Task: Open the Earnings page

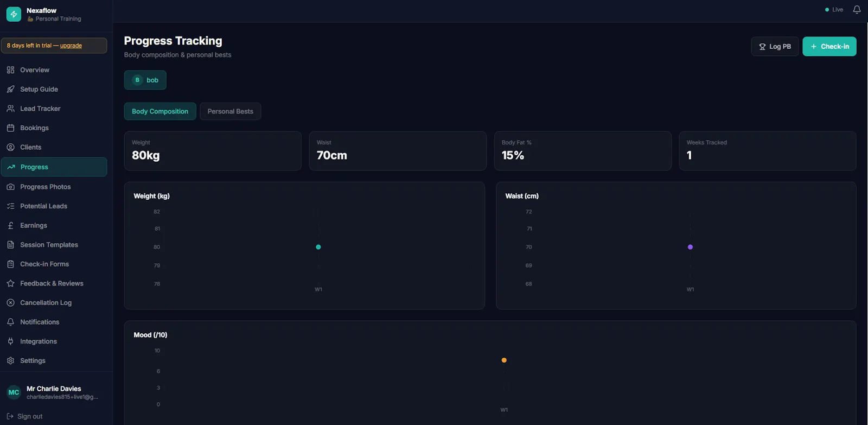Action: coord(54,225)
